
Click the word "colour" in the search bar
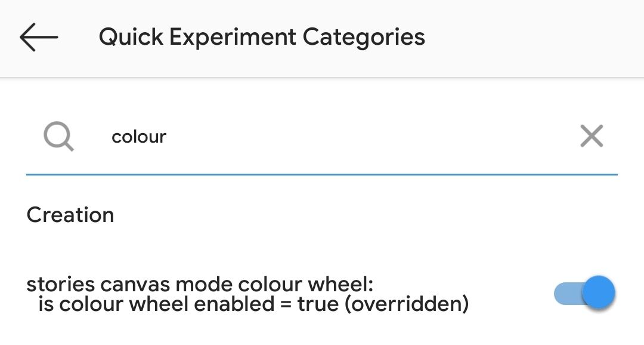click(139, 137)
